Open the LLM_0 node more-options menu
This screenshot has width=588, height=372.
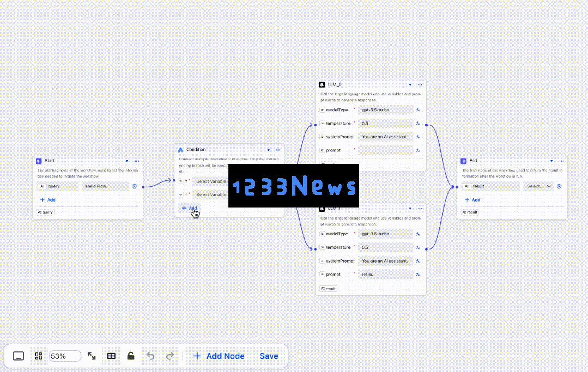pos(420,84)
